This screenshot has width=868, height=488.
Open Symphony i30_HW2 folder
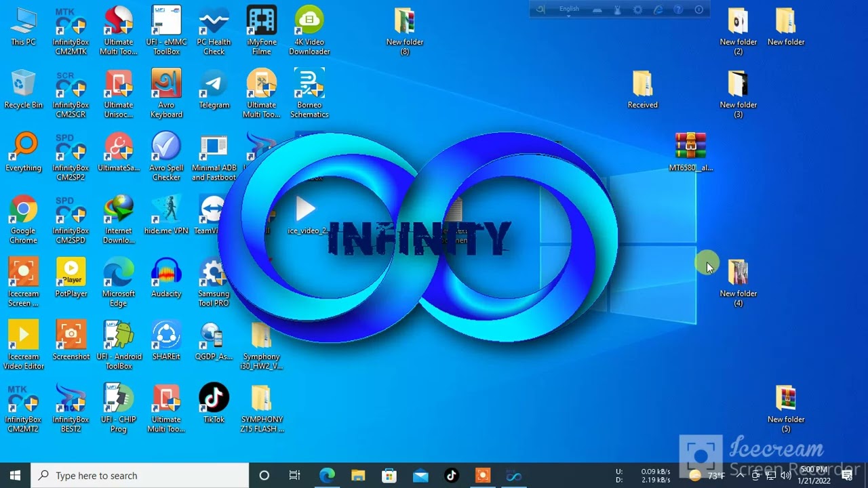point(262,346)
